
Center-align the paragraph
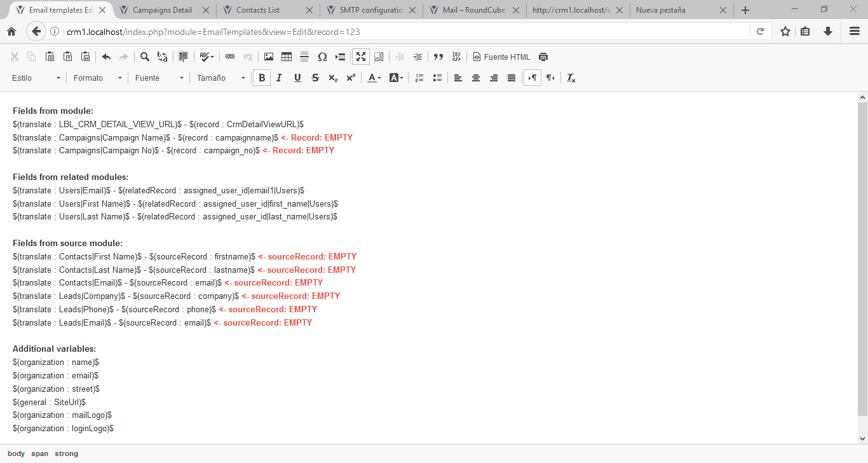476,78
